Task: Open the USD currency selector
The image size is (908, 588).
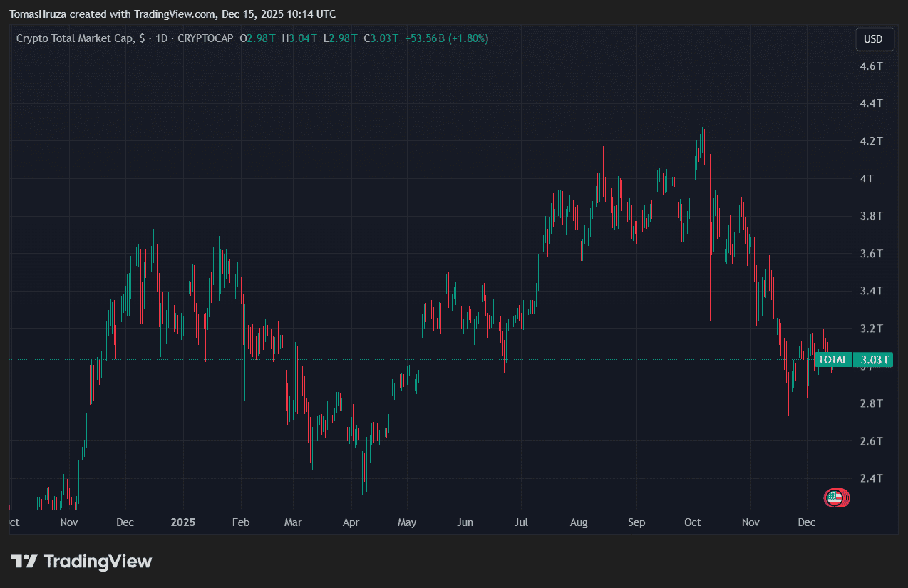Action: (874, 39)
